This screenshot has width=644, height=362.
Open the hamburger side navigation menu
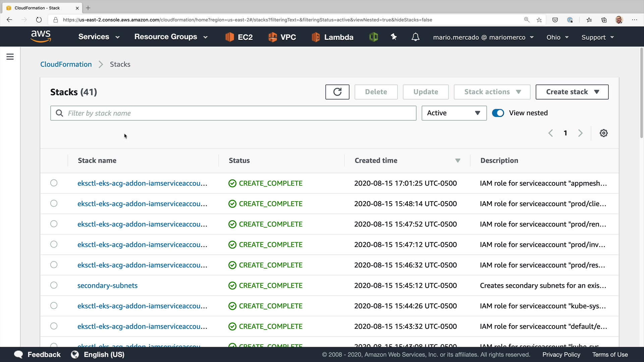(x=10, y=57)
